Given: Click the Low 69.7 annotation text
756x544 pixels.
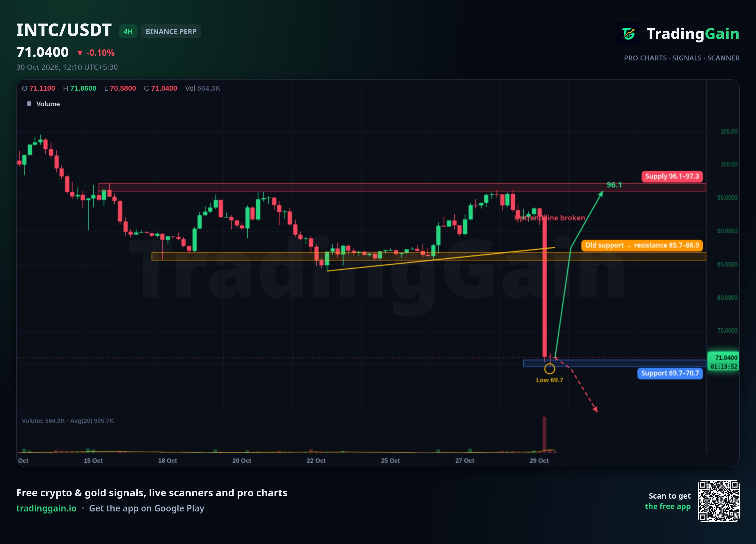Looking at the screenshot, I should click(549, 380).
